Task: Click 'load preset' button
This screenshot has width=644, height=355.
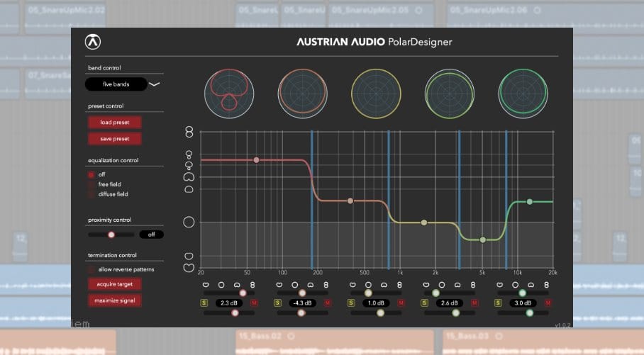Action: [115, 123]
